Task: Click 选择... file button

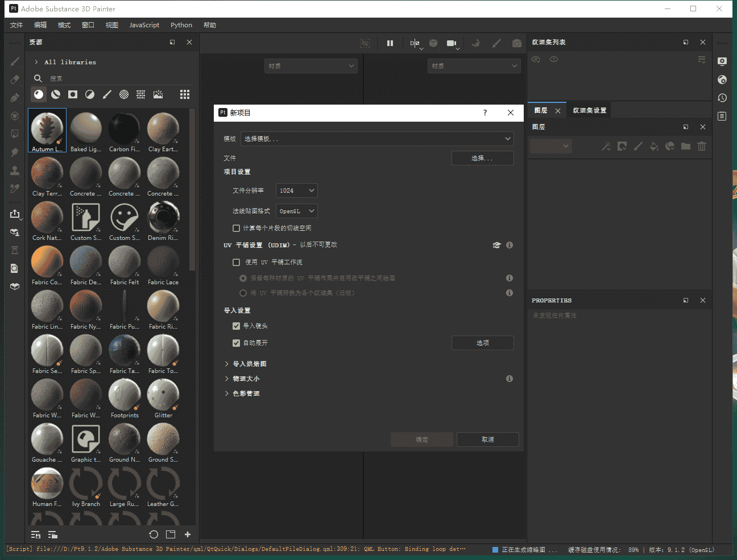Action: 483,158
